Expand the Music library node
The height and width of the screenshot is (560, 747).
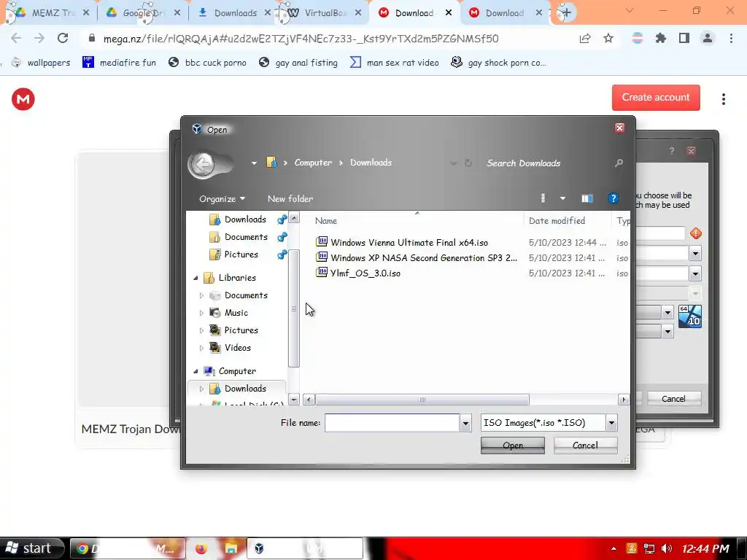point(201,313)
